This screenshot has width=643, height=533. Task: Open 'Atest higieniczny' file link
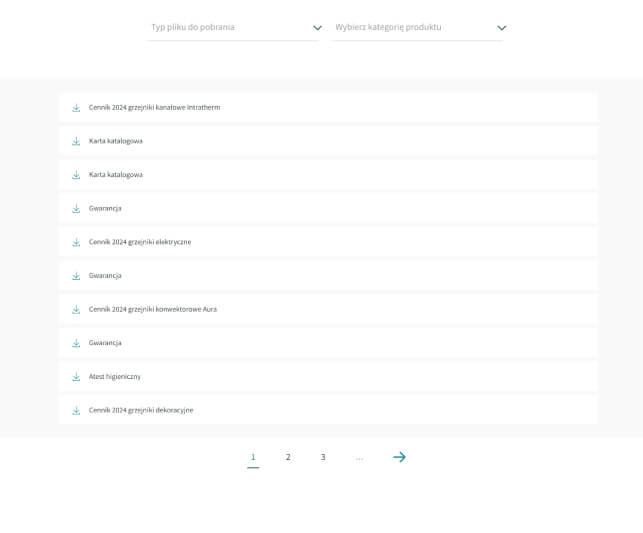(x=114, y=376)
